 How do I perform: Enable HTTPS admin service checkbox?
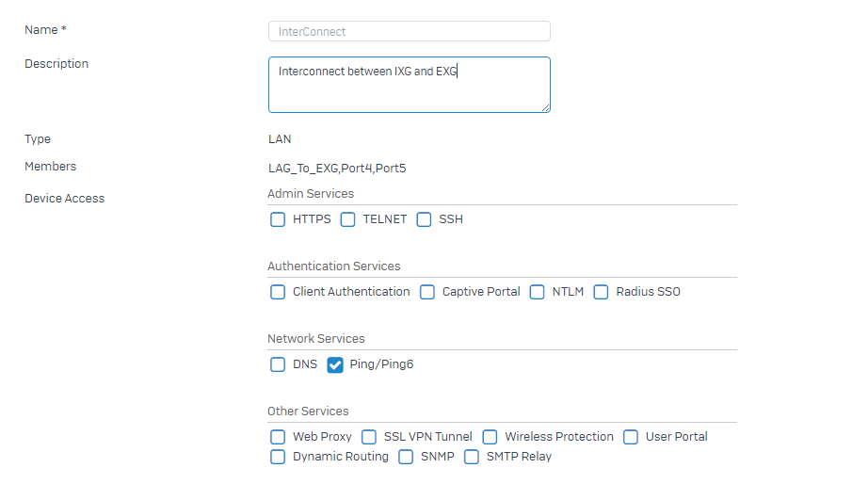coord(278,219)
